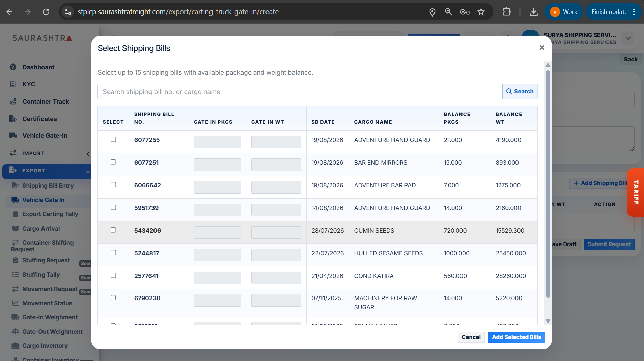Click the Saurashtra logo
644x361 pixels.
tap(42, 38)
